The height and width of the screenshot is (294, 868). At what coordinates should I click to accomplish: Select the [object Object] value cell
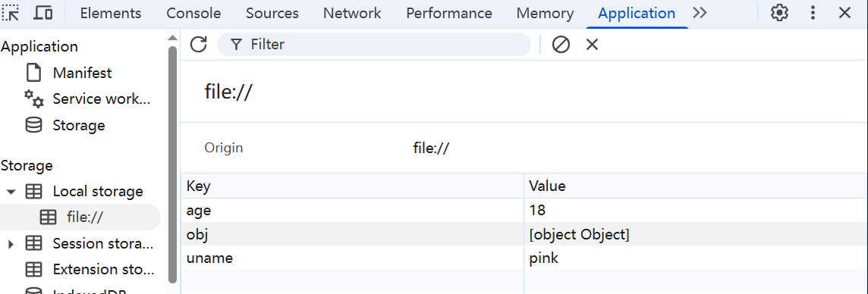(696, 234)
